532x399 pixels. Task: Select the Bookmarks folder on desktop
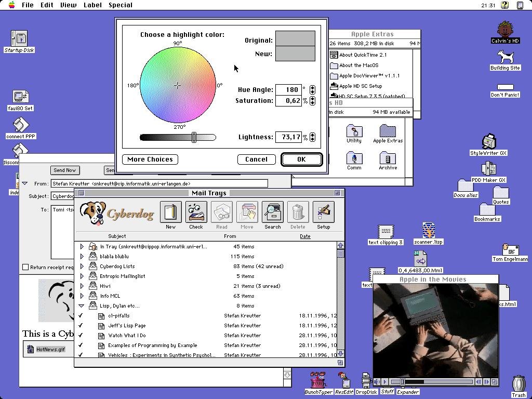coord(487,209)
